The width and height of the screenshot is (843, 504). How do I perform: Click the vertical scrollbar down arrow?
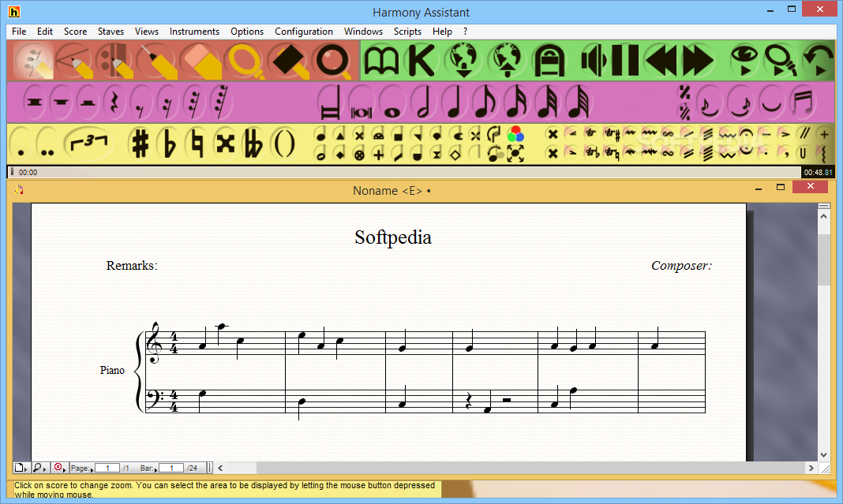(823, 455)
